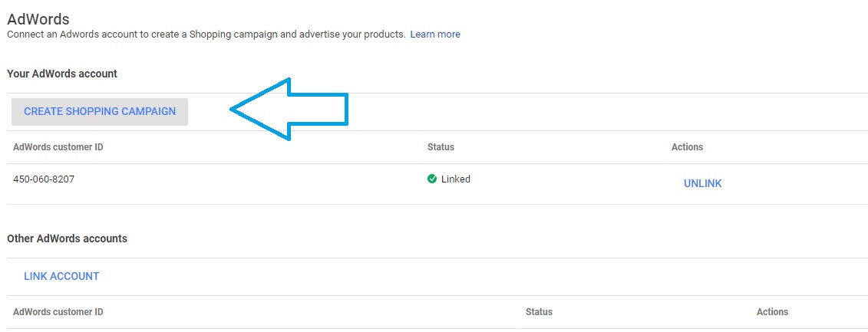
Task: Click the Connect an Adwords account description text
Action: pos(206,35)
